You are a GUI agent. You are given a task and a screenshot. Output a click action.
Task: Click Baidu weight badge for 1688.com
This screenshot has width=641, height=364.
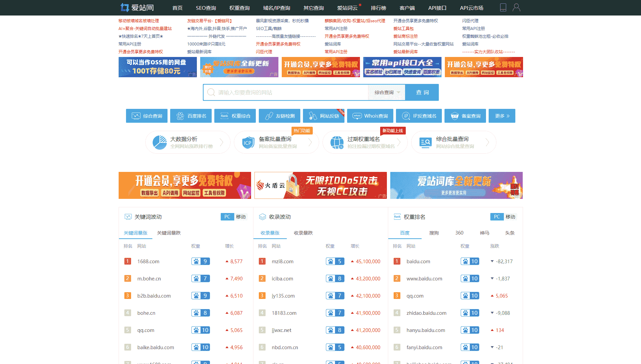[x=201, y=261]
